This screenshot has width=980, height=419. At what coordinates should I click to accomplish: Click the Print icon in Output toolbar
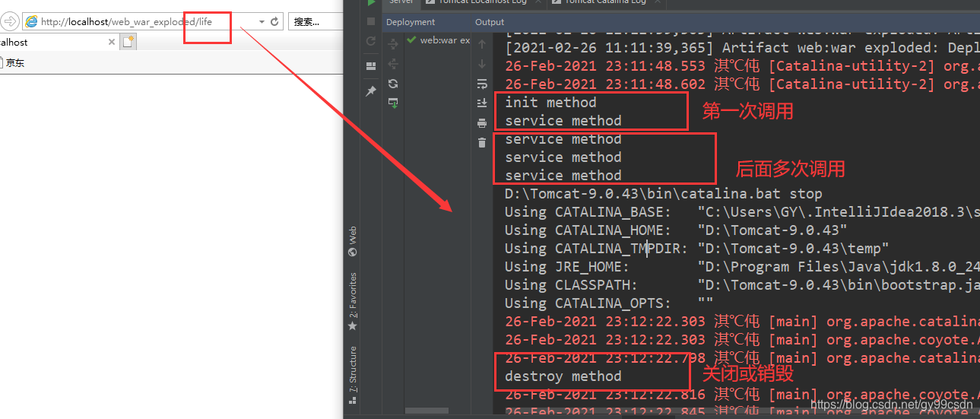point(481,122)
